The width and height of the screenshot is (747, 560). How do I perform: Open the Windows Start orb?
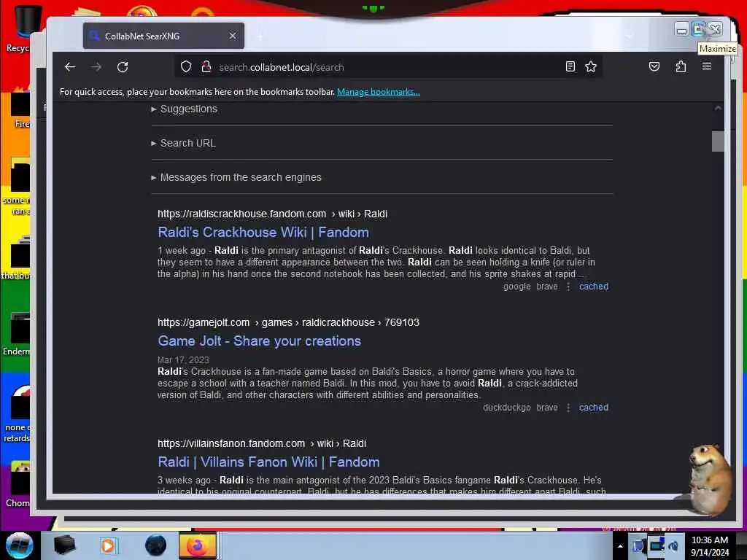point(19,545)
